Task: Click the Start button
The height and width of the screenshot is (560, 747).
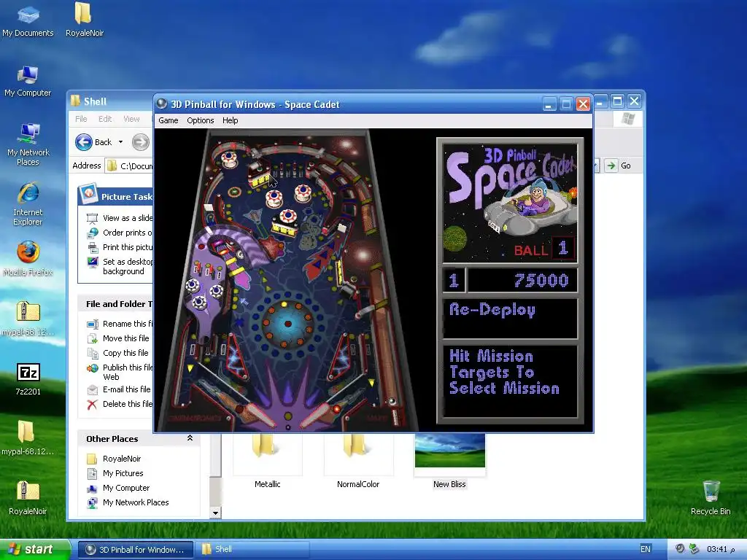Action: coord(34,549)
